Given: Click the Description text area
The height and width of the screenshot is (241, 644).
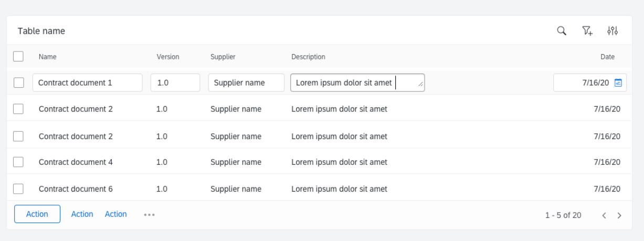Looking at the screenshot, I should click(357, 82).
